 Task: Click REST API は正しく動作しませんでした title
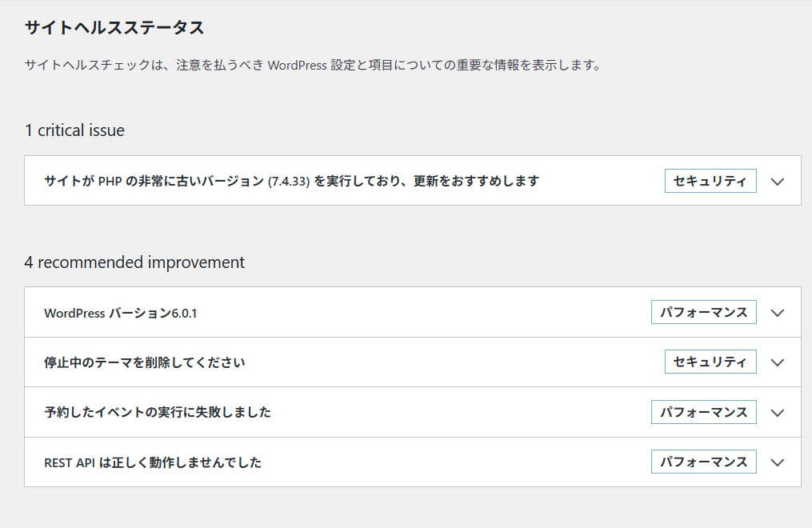coord(153,462)
